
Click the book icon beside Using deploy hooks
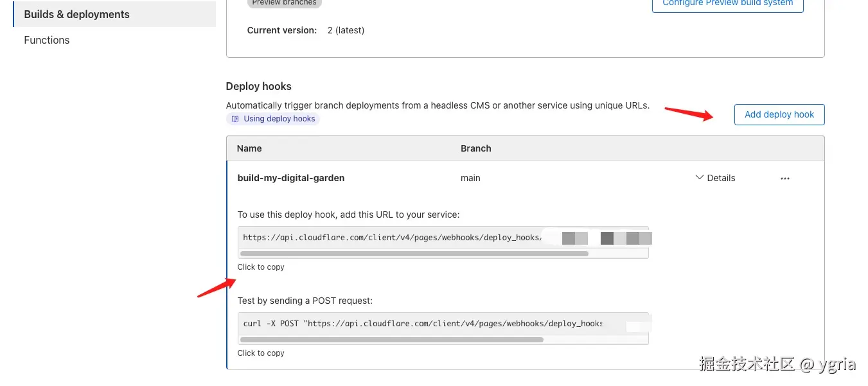(235, 119)
